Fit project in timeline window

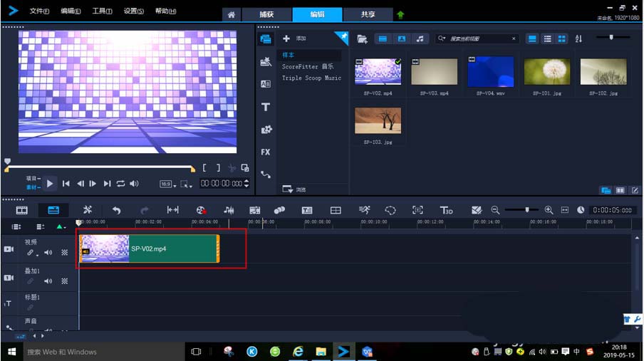pyautogui.click(x=565, y=210)
